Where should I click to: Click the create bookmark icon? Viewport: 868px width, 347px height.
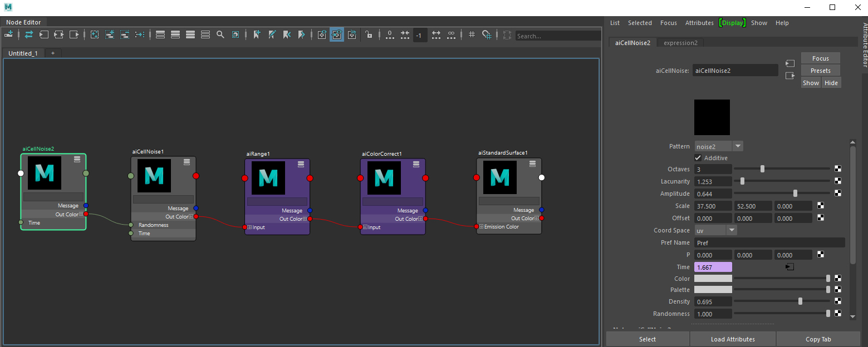click(x=257, y=34)
